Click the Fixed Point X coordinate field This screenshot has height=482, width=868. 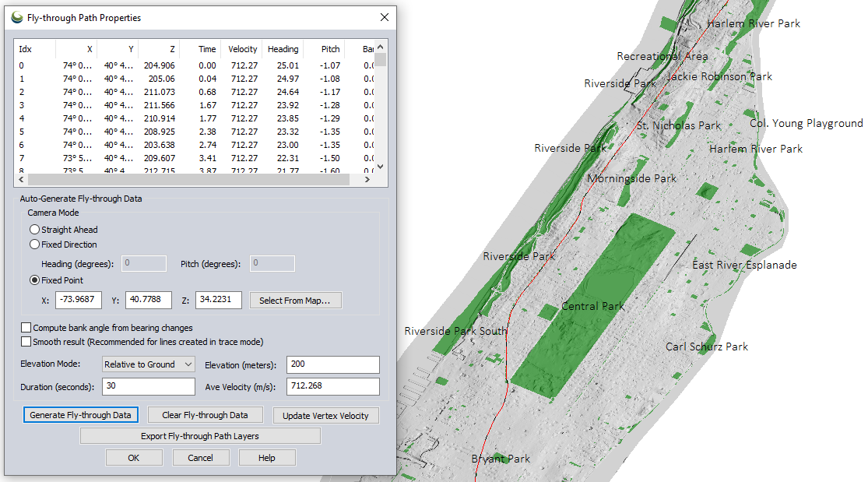(x=78, y=300)
